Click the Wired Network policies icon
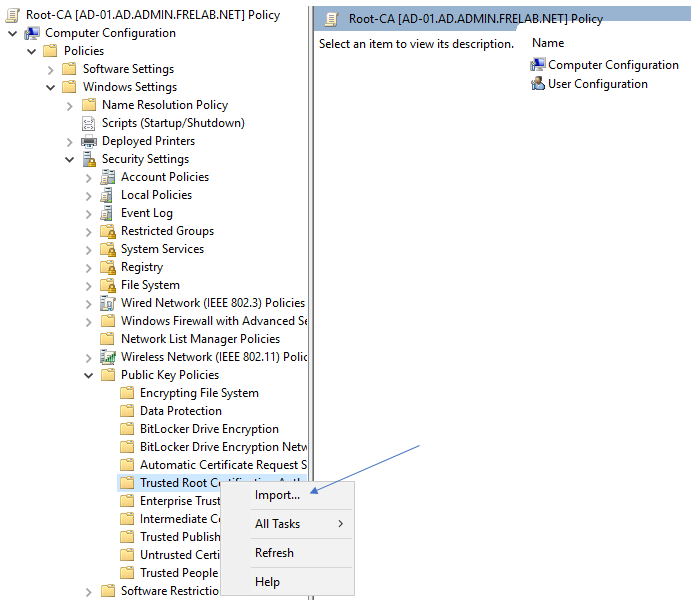The width and height of the screenshot is (691, 600). (x=108, y=303)
